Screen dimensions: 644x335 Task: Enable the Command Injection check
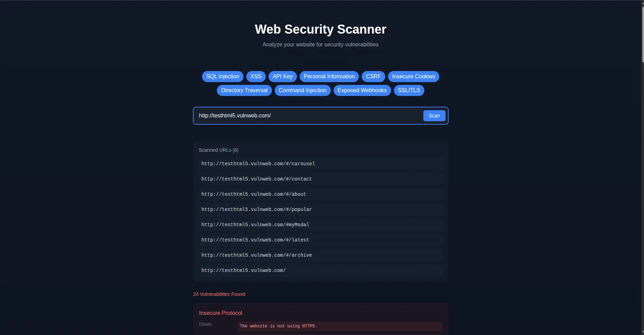[x=302, y=90]
